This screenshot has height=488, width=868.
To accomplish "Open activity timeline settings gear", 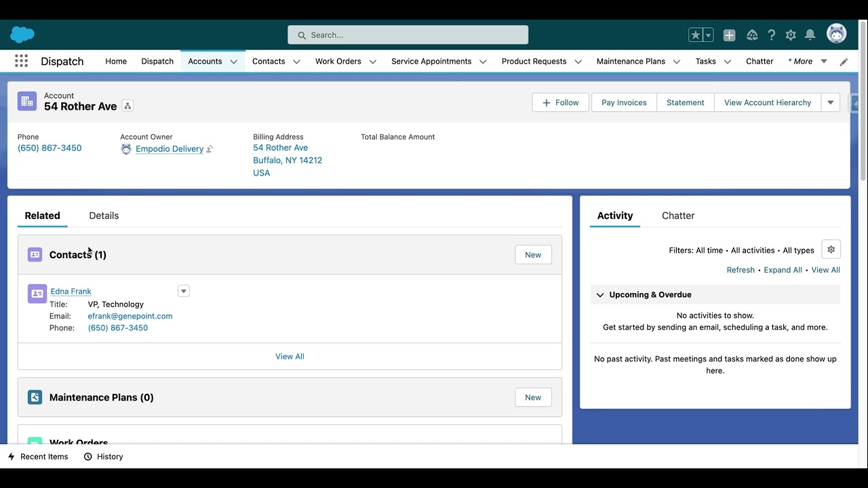I will tap(831, 249).
